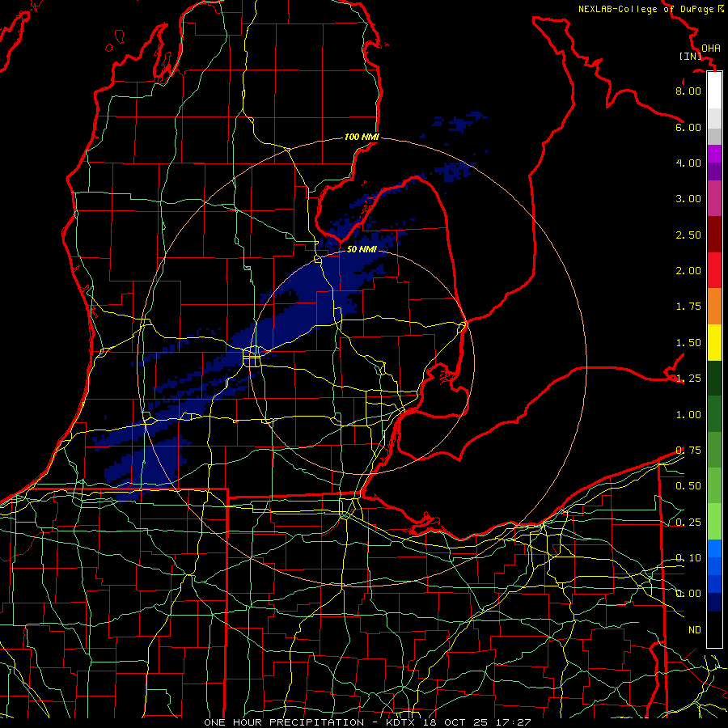The width and height of the screenshot is (728, 728).
Task: Click the 6.00 legend value
Action: tap(688, 127)
